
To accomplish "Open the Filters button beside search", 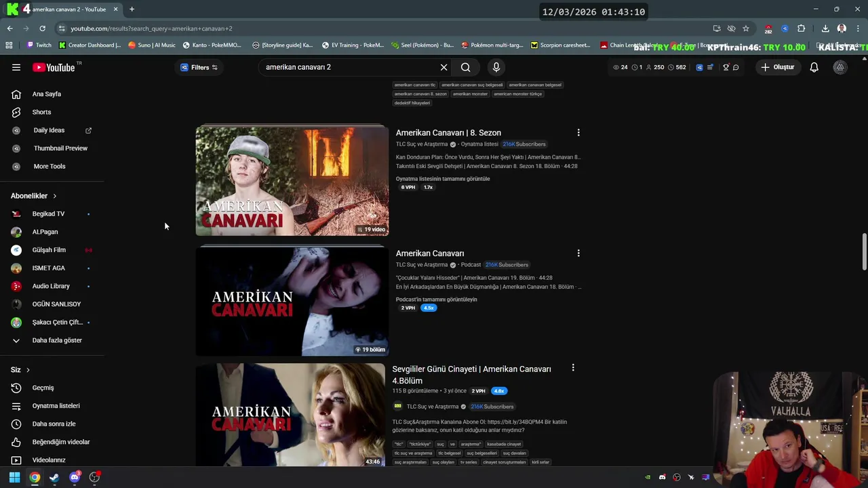I will 199,67.
